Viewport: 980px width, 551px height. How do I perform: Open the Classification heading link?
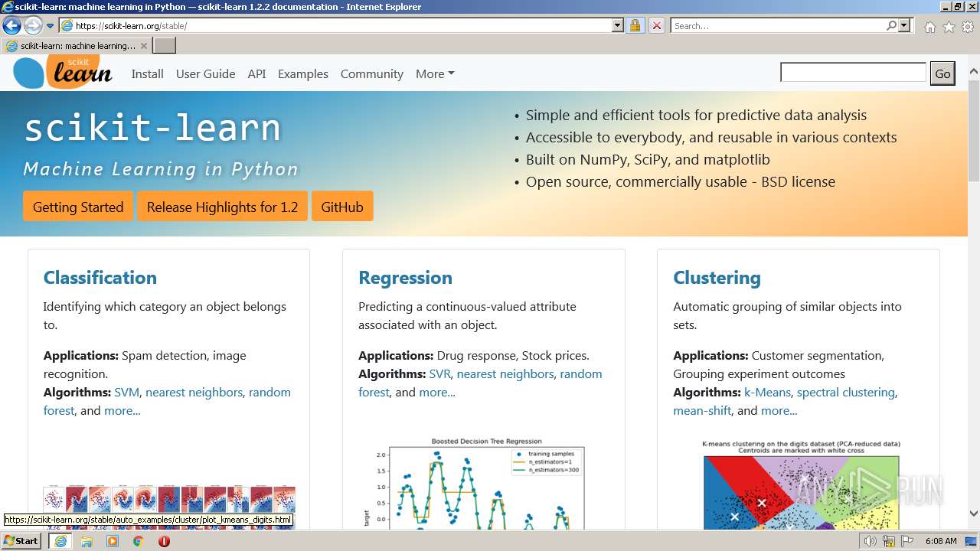point(100,278)
